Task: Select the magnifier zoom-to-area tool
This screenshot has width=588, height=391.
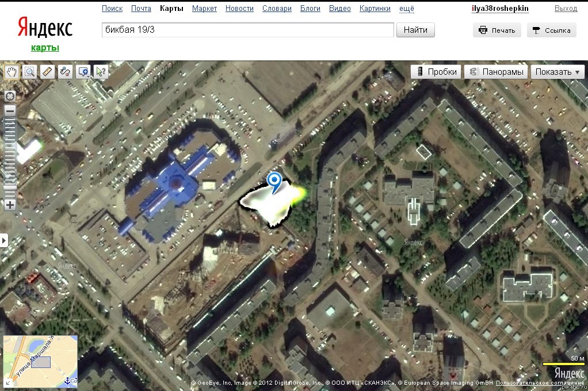Action: pyautogui.click(x=29, y=72)
